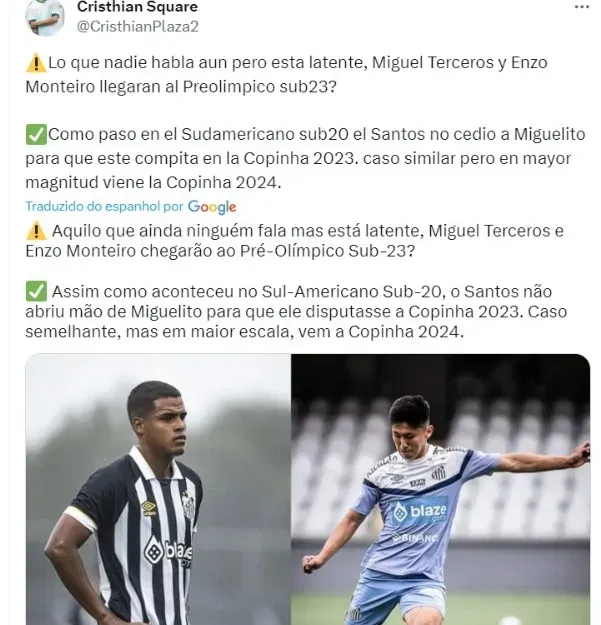
Task: Click Cristhian Square's profile avatar
Action: [45, 17]
